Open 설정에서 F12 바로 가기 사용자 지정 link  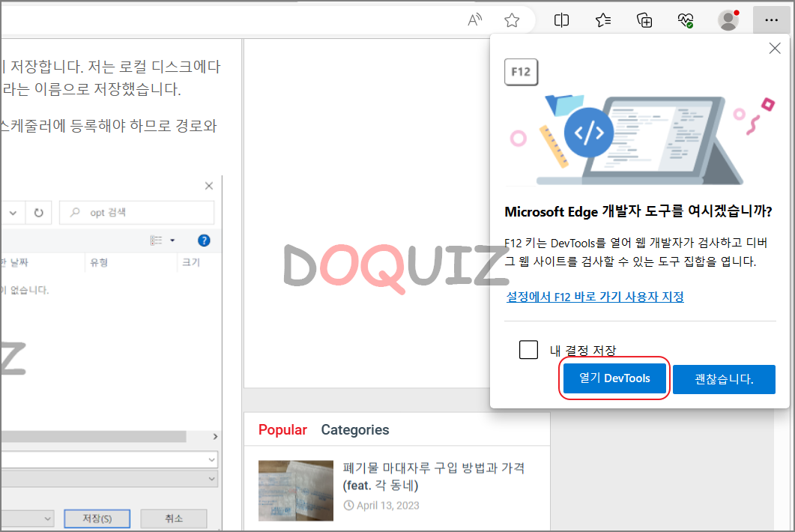pyautogui.click(x=595, y=297)
